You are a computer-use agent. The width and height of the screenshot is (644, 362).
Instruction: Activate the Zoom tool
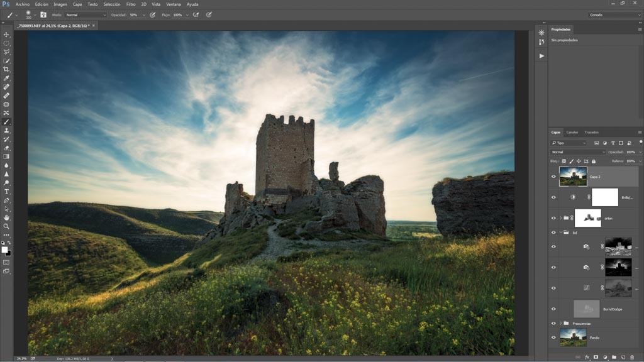point(7,226)
